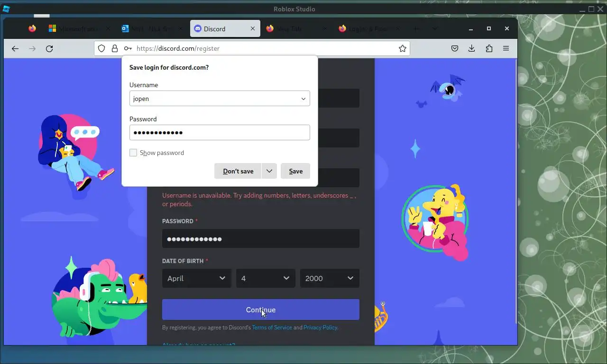Open the Privacy Policy link
Image resolution: width=607 pixels, height=364 pixels.
pyautogui.click(x=321, y=328)
